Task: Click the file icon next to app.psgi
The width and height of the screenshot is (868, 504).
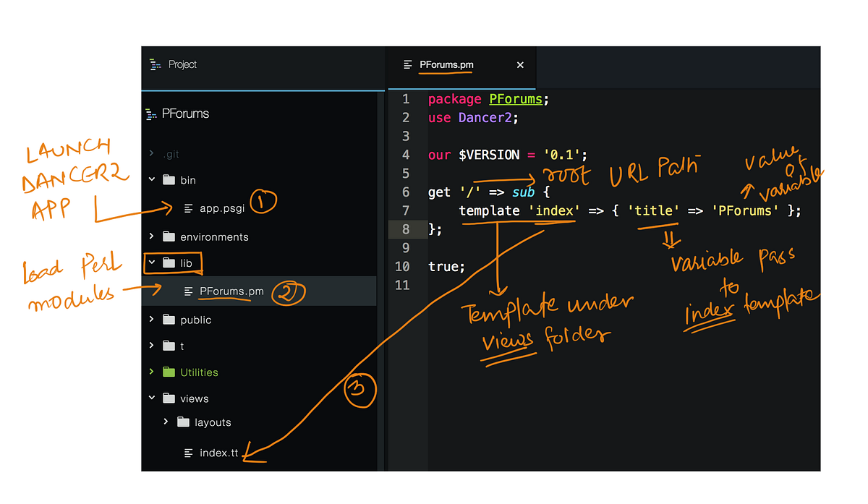Action: 187,209
